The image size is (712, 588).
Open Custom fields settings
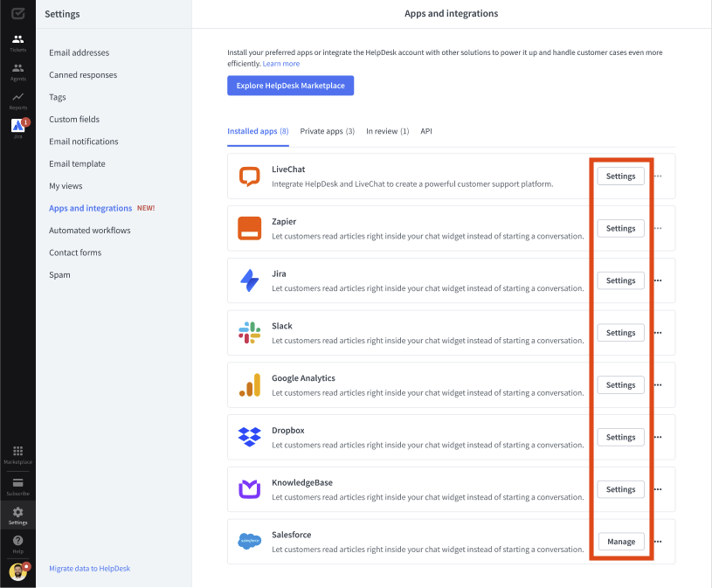[x=74, y=120]
